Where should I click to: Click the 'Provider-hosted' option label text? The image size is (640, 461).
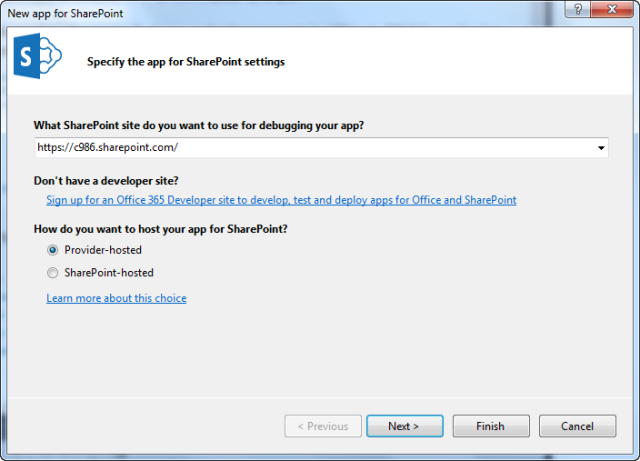pos(104,250)
